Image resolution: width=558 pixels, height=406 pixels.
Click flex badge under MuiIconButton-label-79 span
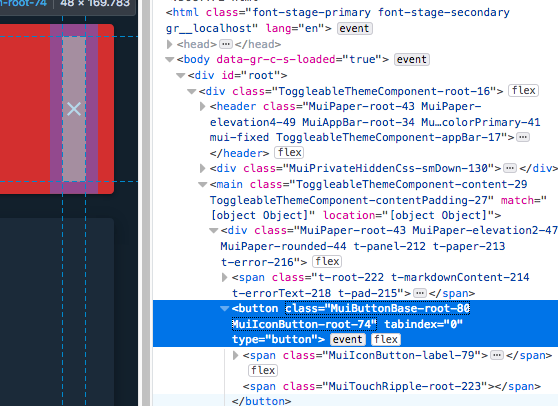click(x=263, y=370)
